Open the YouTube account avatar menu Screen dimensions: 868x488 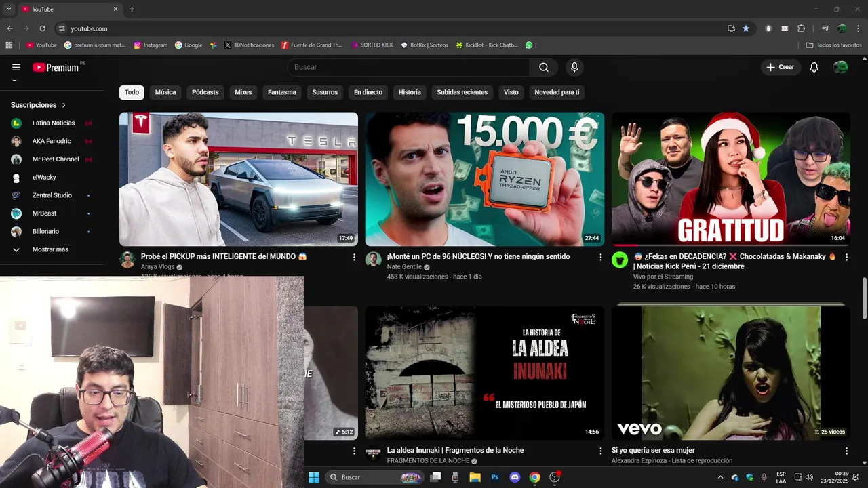(x=840, y=67)
